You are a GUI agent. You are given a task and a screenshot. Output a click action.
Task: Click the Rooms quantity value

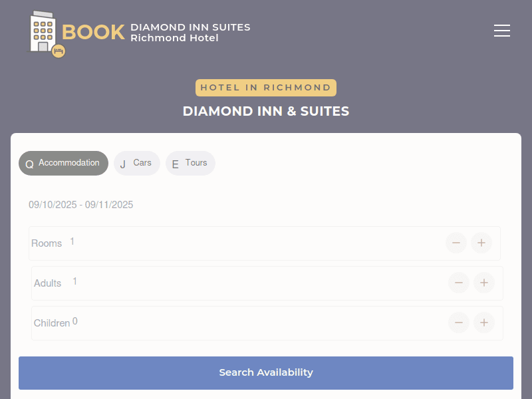[x=72, y=241]
